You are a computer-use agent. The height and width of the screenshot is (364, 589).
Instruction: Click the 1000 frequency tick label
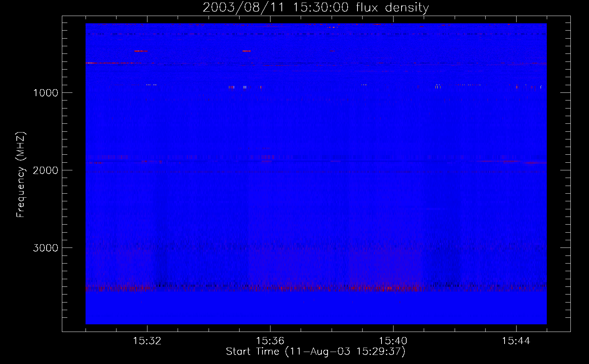click(46, 93)
